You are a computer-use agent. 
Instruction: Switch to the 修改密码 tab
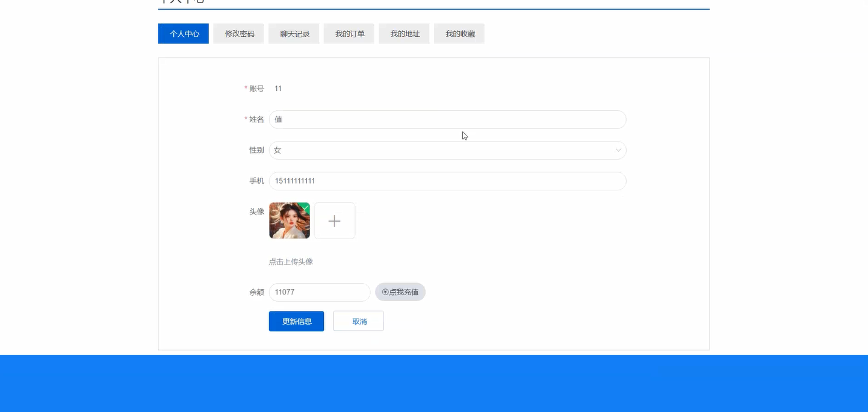point(238,33)
